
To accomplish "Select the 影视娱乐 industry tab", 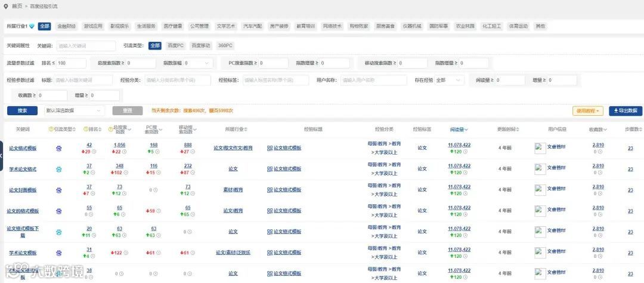I will (119, 26).
